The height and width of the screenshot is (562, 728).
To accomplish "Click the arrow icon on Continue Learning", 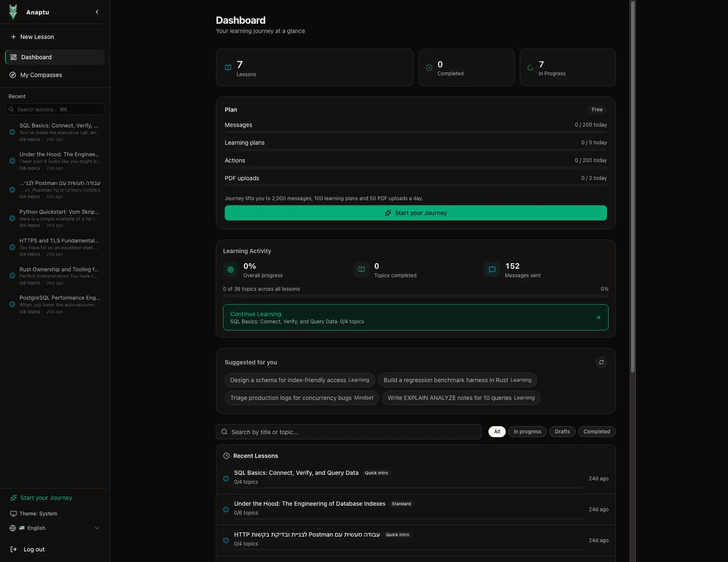I will [x=598, y=317].
